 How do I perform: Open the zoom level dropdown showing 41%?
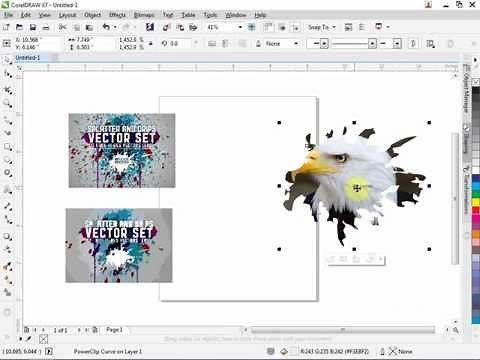coord(240,27)
